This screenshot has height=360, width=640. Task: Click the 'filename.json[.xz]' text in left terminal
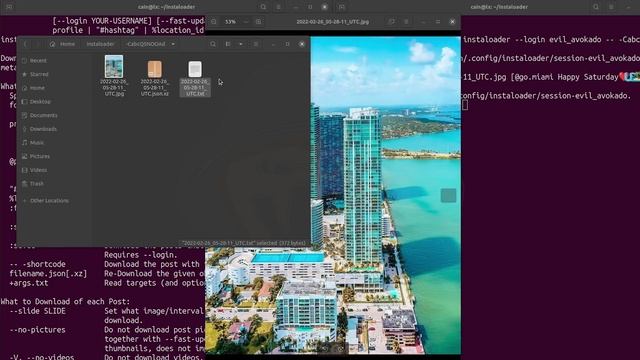48,273
